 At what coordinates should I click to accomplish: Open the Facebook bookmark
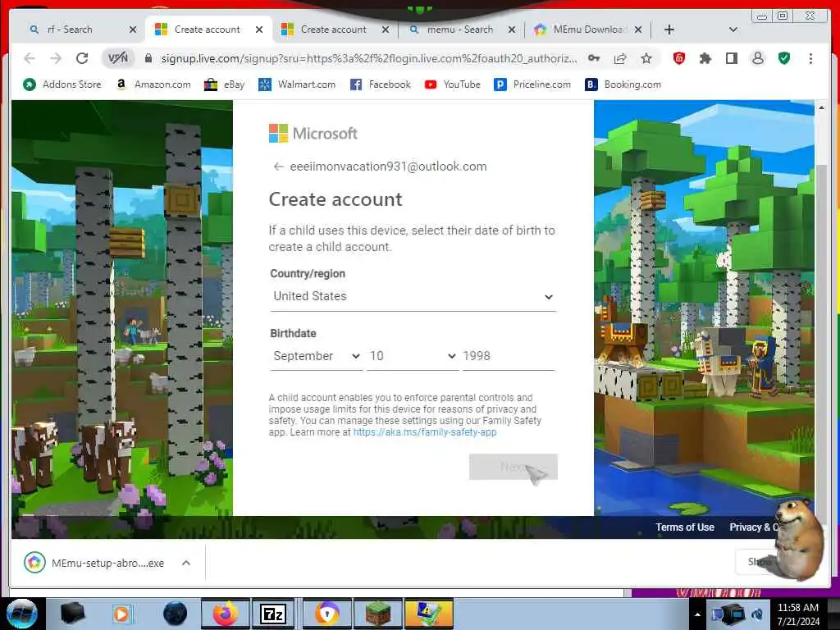pyautogui.click(x=381, y=84)
